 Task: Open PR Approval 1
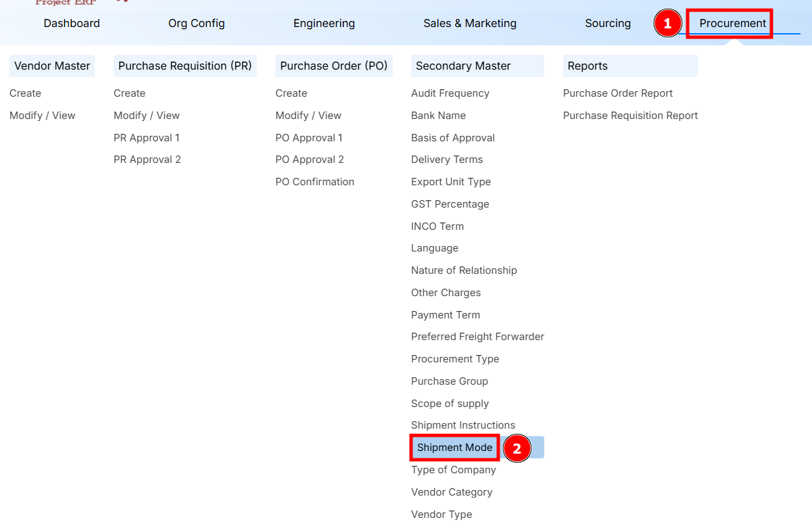tap(147, 137)
